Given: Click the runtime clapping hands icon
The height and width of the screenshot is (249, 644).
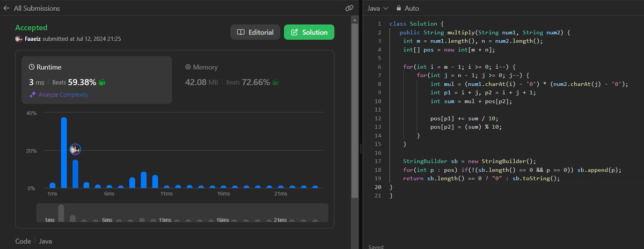Looking at the screenshot, I should tap(102, 82).
